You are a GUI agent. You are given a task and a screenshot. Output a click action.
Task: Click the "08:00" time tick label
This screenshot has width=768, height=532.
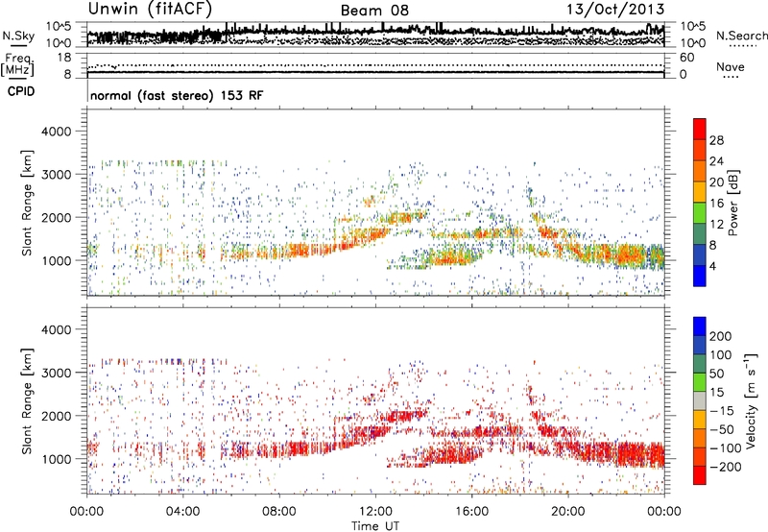279,512
